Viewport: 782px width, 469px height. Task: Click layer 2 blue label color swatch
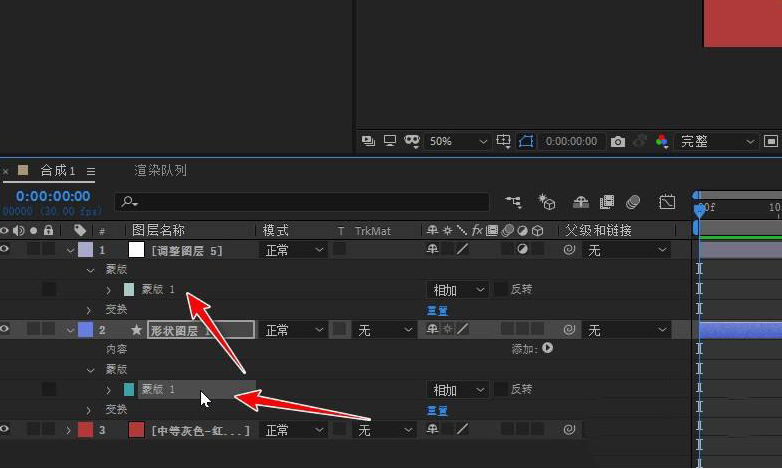coord(85,329)
